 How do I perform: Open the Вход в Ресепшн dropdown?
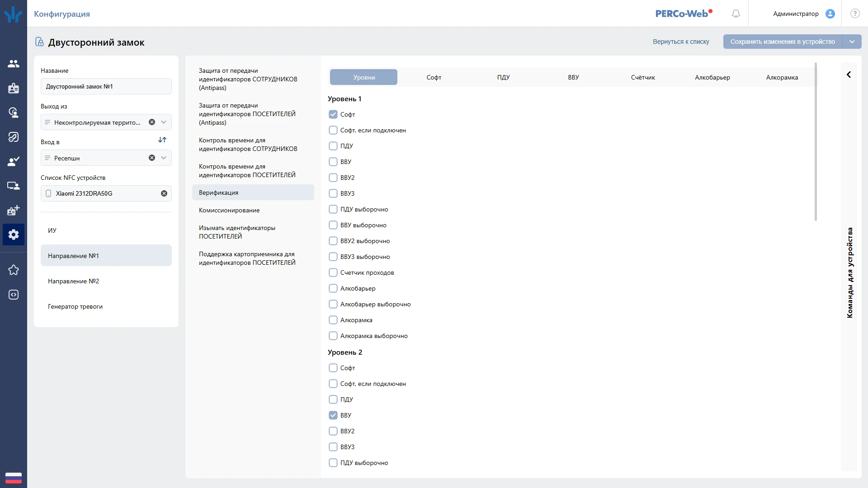(164, 158)
